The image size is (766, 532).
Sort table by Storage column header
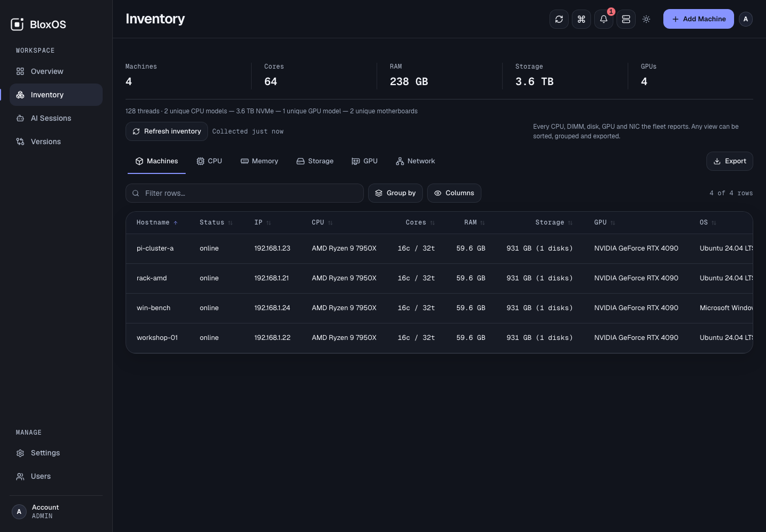point(554,222)
